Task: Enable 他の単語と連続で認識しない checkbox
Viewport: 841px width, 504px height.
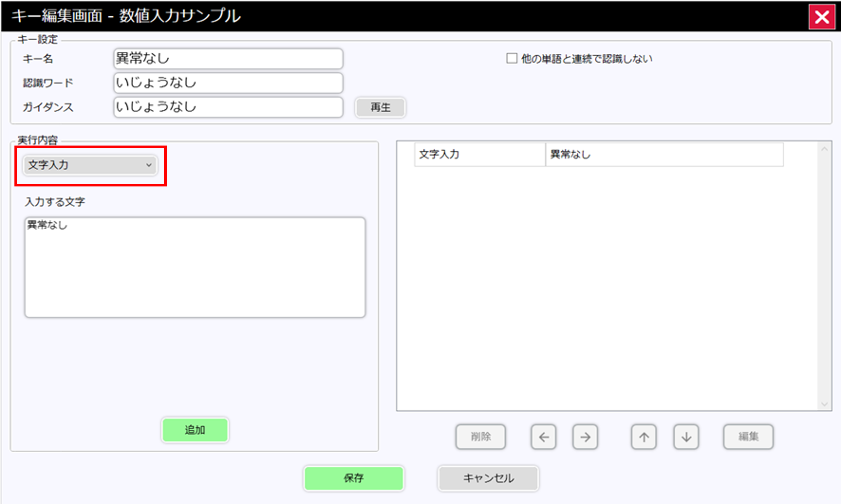Action: 512,58
